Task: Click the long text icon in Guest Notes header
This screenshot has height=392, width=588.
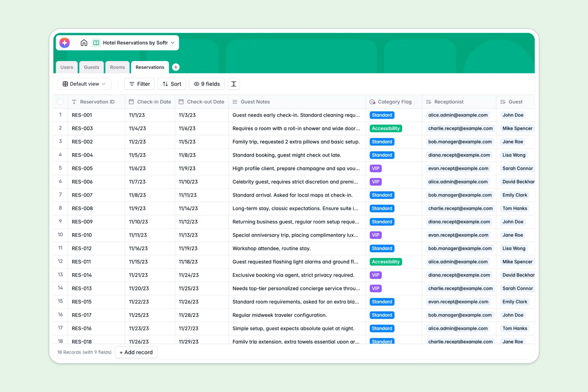Action: pyautogui.click(x=235, y=102)
